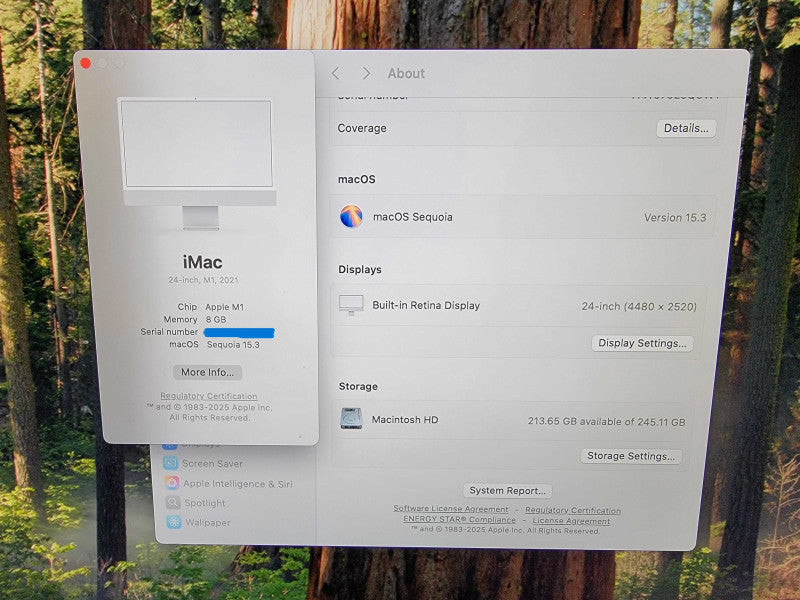Screen dimensions: 800x600
Task: Click the Built-in Retina Display label
Action: point(426,306)
